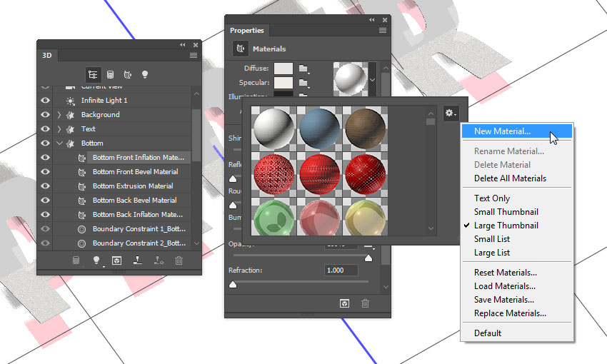
Task: Select the Properties panel tab
Action: (246, 30)
